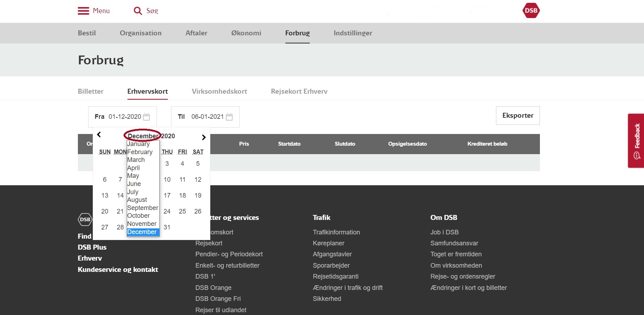Go to next month in calendar
The height and width of the screenshot is (315, 644).
pos(204,137)
